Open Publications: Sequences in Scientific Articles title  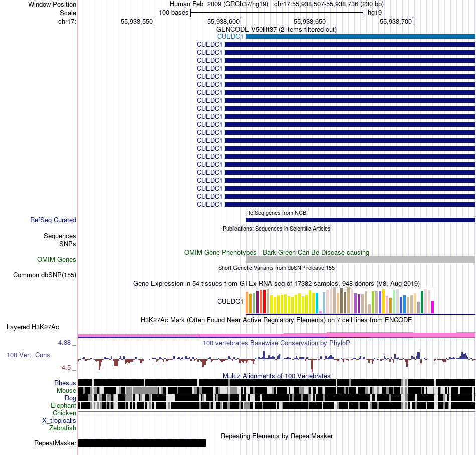point(277,229)
